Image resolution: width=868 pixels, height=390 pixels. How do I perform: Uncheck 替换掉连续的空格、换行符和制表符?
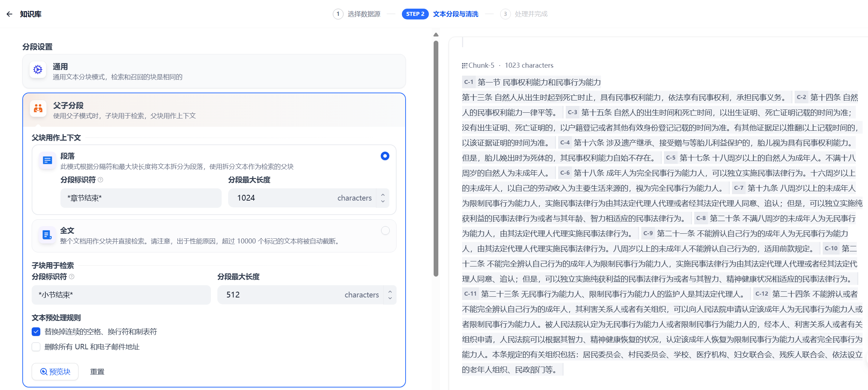point(36,332)
